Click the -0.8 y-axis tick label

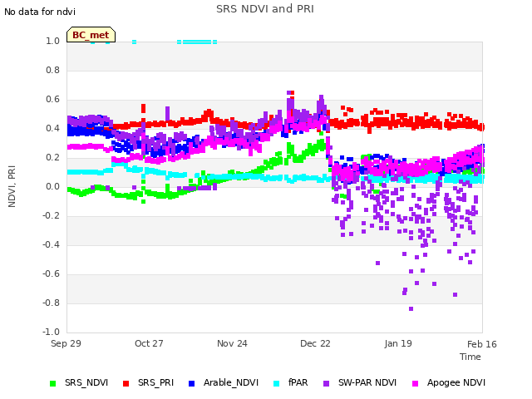(x=51, y=303)
